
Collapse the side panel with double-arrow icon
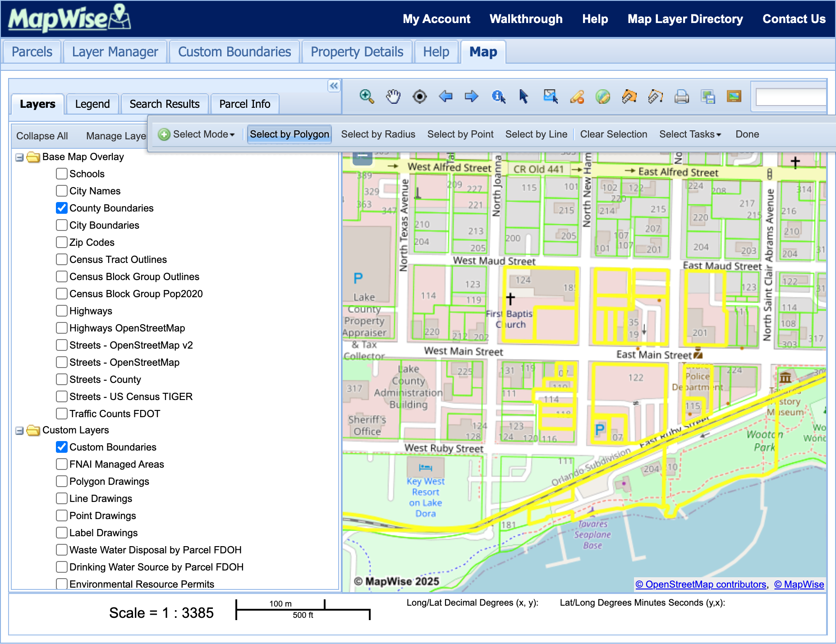(334, 86)
